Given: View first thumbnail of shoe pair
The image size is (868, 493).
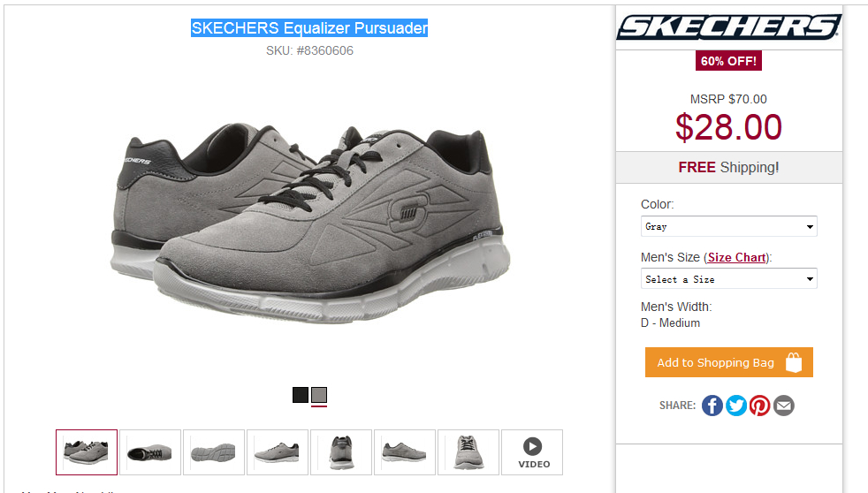Looking at the screenshot, I should 87,452.
